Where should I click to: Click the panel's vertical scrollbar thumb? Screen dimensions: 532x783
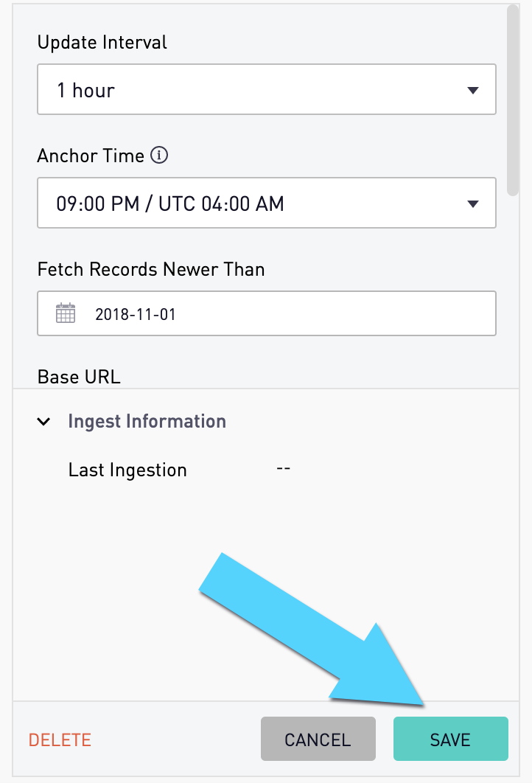[x=513, y=100]
